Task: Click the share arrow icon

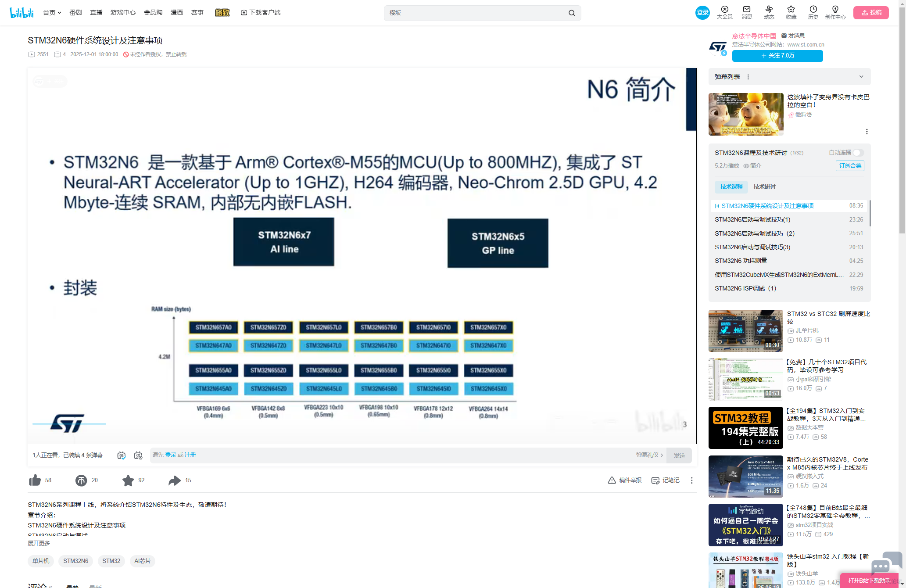Action: [174, 480]
